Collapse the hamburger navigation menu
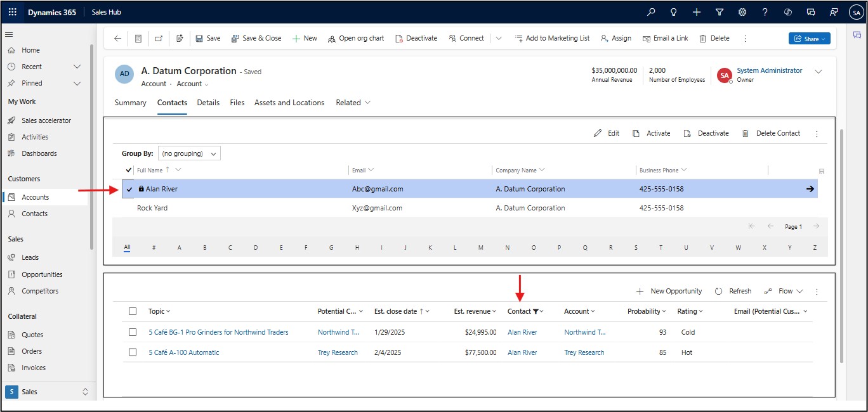This screenshot has width=868, height=412. pos(10,34)
